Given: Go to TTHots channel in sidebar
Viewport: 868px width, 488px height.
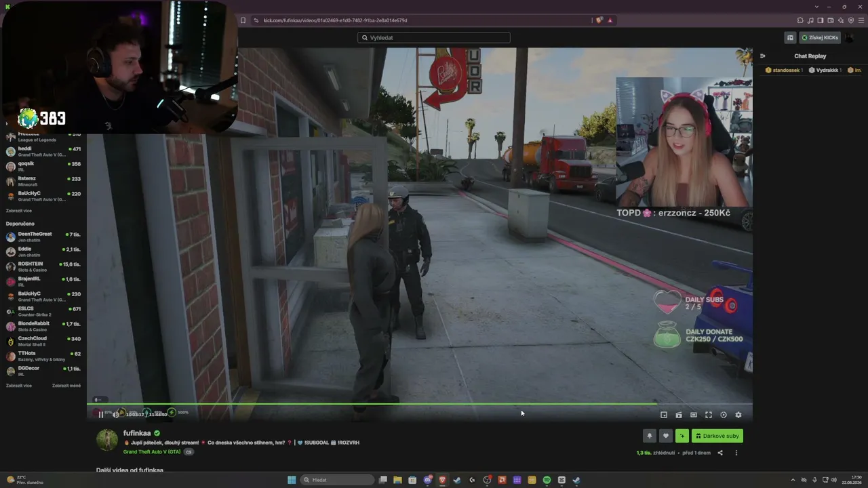Looking at the screenshot, I should pyautogui.click(x=43, y=356).
